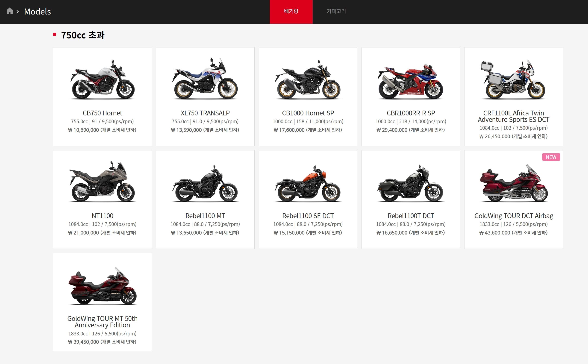Open the NT1100 motorcycle image

102,182
